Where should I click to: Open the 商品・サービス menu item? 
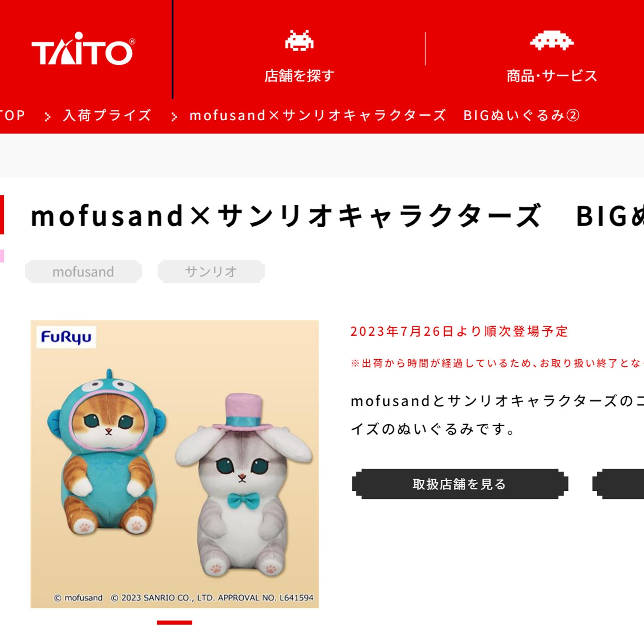pos(552,76)
